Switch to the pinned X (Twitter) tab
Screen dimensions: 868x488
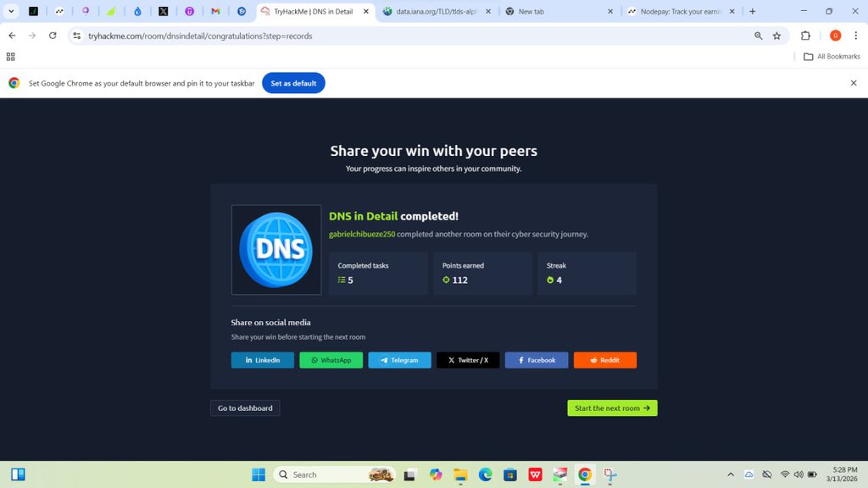164,11
